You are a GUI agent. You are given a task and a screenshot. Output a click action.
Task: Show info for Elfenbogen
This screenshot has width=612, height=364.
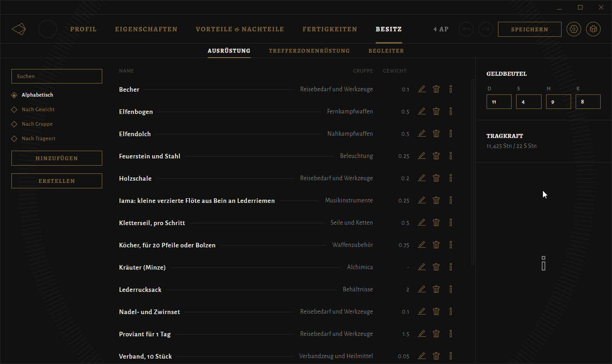pyautogui.click(x=451, y=111)
